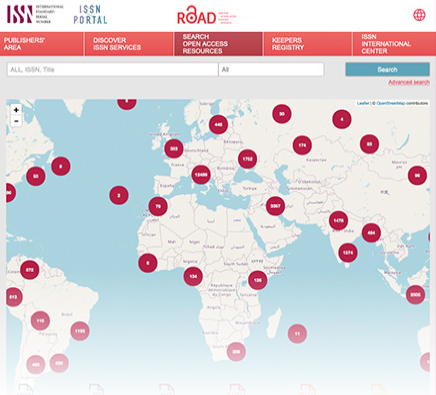Focus the ALL, ISSN, Title search field
The width and height of the screenshot is (436, 395).
coord(112,70)
